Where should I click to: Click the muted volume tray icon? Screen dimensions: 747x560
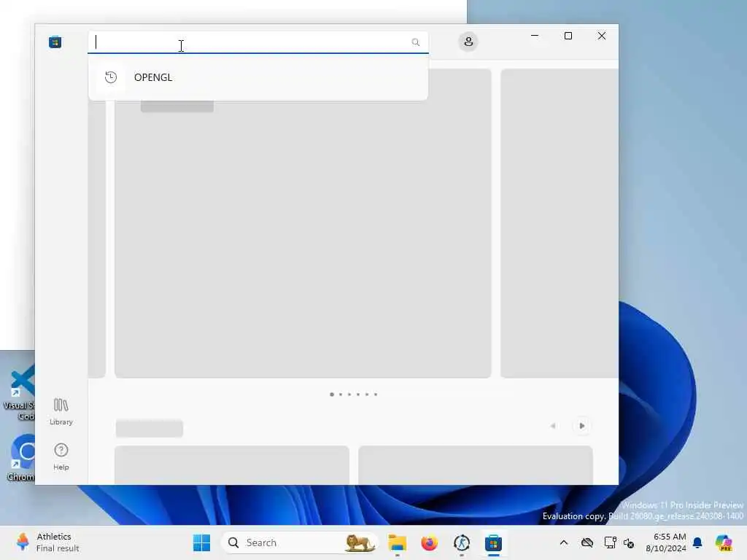[629, 542]
